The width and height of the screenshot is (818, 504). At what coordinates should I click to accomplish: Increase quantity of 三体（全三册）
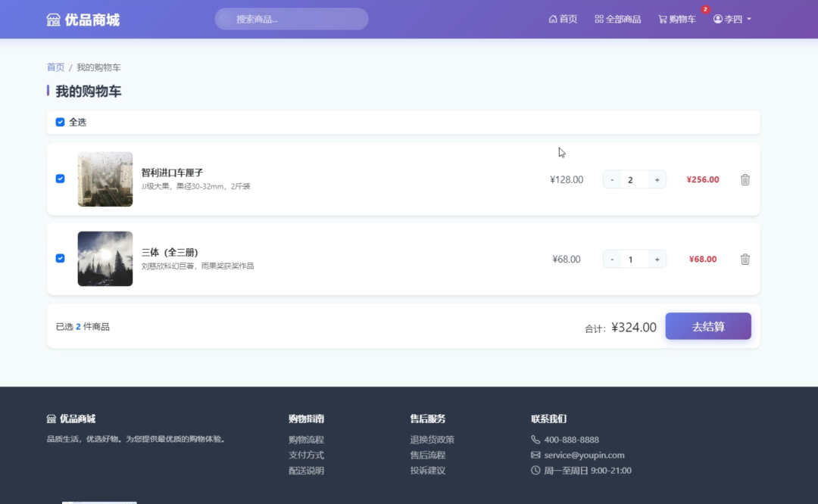657,260
